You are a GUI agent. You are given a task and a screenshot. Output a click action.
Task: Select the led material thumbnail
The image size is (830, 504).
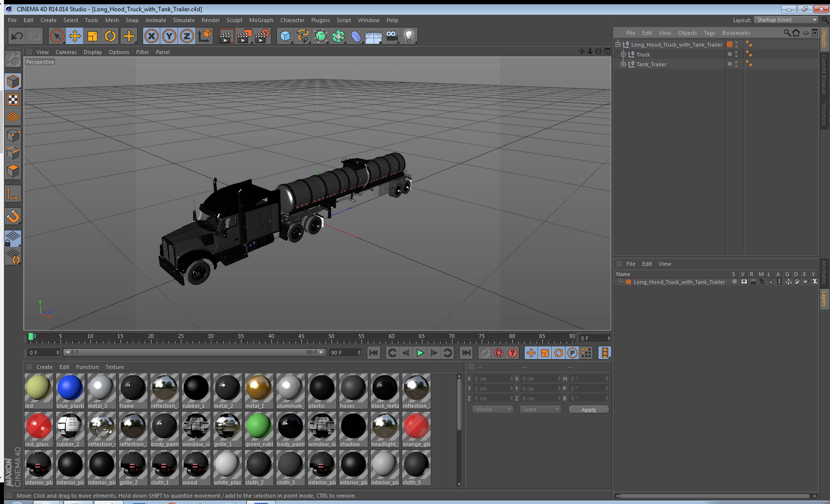[38, 391]
